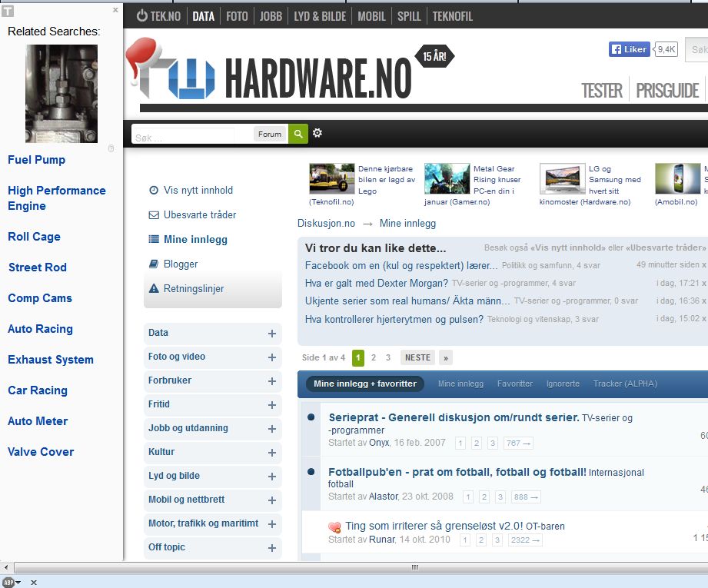Close the Related Searches sidebar
Screen dimensions: 708x588
115,10
